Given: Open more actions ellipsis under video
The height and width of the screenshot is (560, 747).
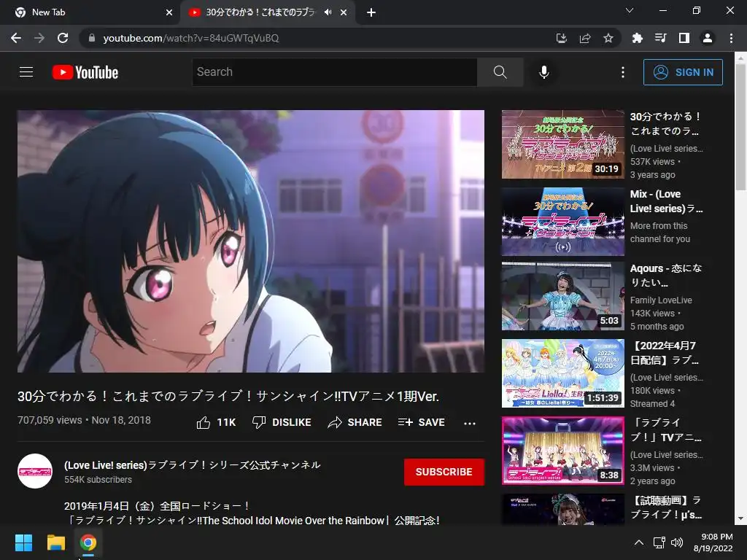Looking at the screenshot, I should tap(470, 424).
